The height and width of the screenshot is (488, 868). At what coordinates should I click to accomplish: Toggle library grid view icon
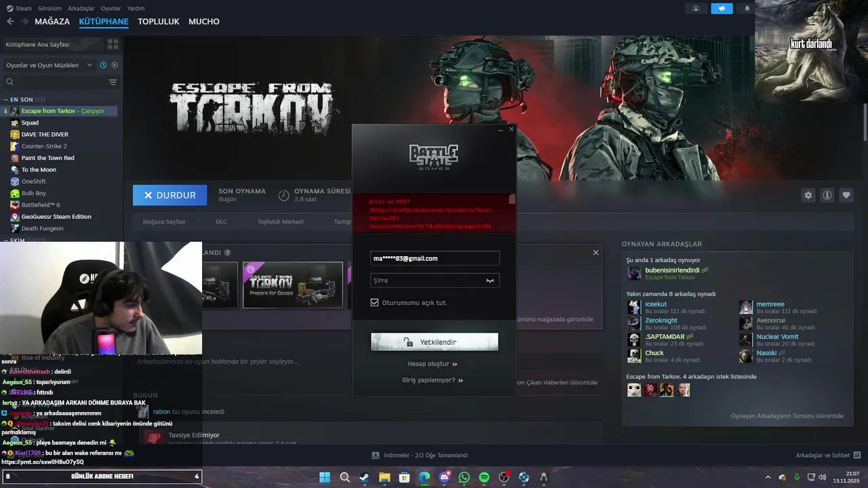113,44
